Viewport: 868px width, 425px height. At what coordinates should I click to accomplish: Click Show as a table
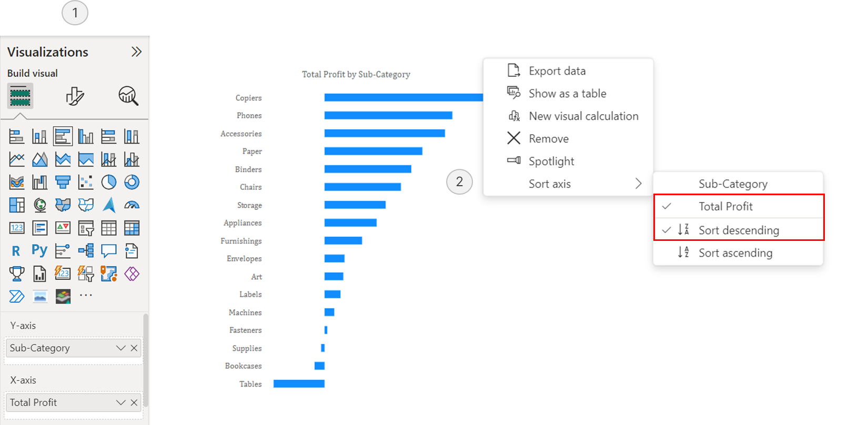[x=567, y=94]
